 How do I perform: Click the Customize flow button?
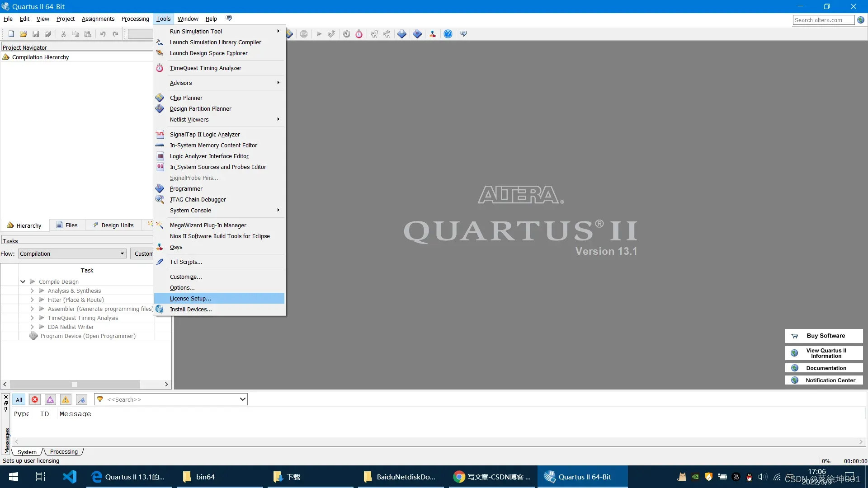pyautogui.click(x=142, y=253)
